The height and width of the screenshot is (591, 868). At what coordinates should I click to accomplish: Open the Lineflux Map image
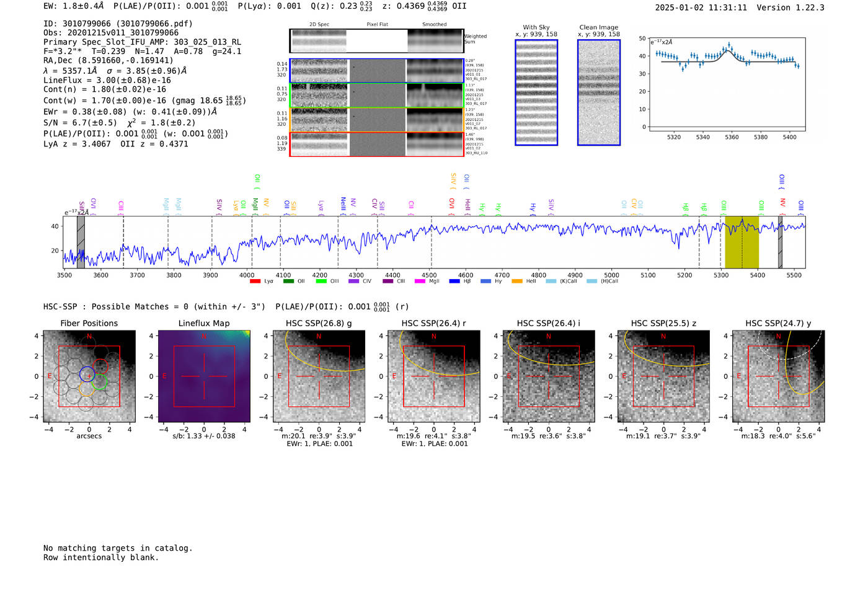(204, 376)
